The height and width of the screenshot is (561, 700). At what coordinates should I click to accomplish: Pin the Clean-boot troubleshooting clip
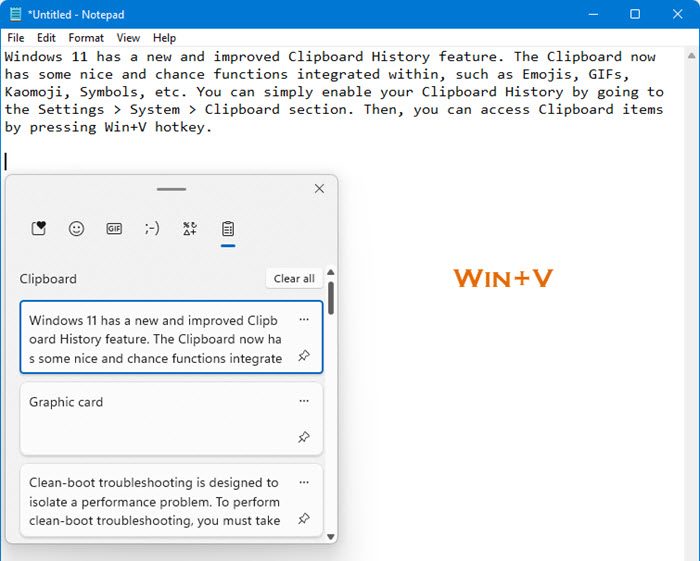point(304,518)
